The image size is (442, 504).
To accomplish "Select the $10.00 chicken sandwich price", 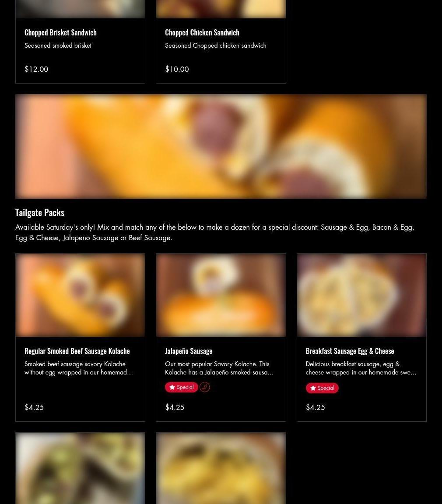I will (x=177, y=69).
